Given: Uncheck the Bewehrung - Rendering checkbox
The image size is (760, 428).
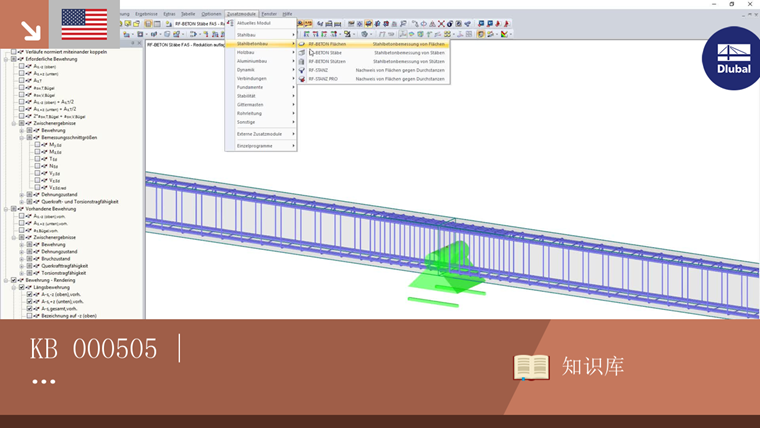Looking at the screenshot, I should tap(14, 280).
